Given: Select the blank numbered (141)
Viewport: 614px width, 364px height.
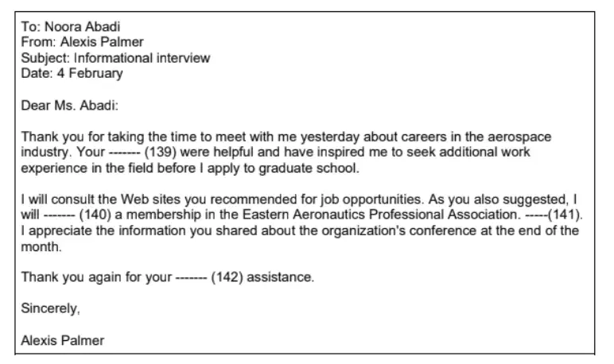Looking at the screenshot, I should click(554, 215).
